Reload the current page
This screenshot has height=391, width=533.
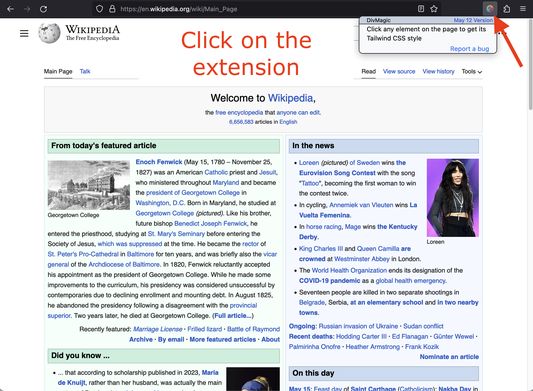[x=44, y=9]
